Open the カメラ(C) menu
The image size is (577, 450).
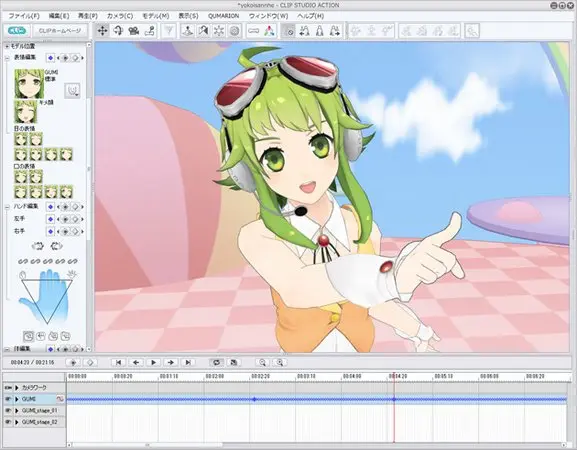(x=120, y=16)
